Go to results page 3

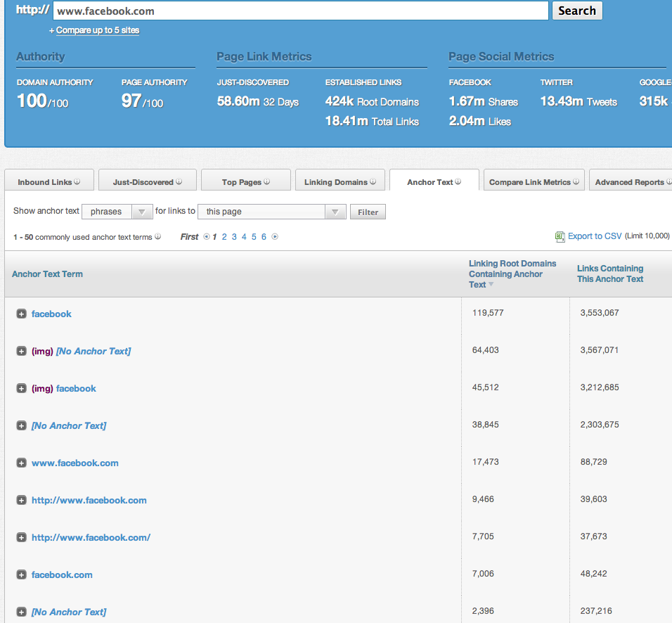click(x=234, y=237)
